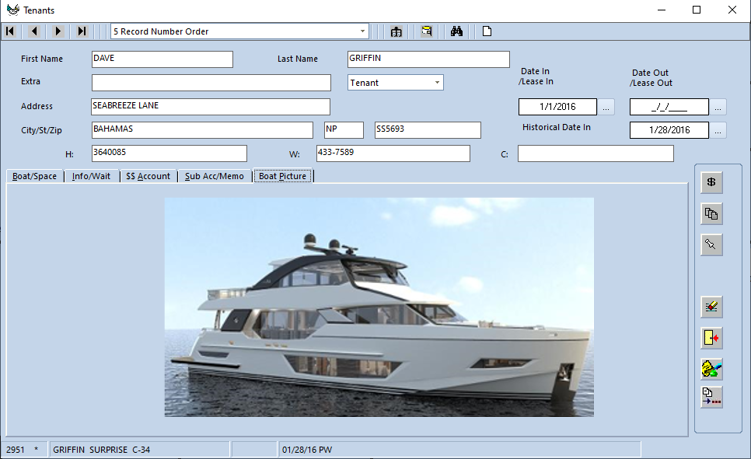
Task: Click the copy documents icon in sidebar
Action: (711, 214)
